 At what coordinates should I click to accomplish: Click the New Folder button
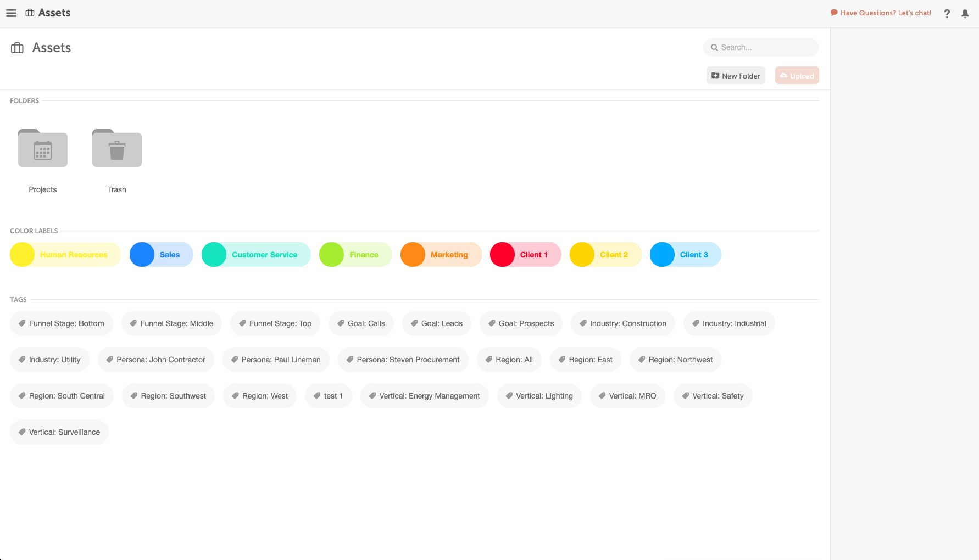[x=735, y=75]
